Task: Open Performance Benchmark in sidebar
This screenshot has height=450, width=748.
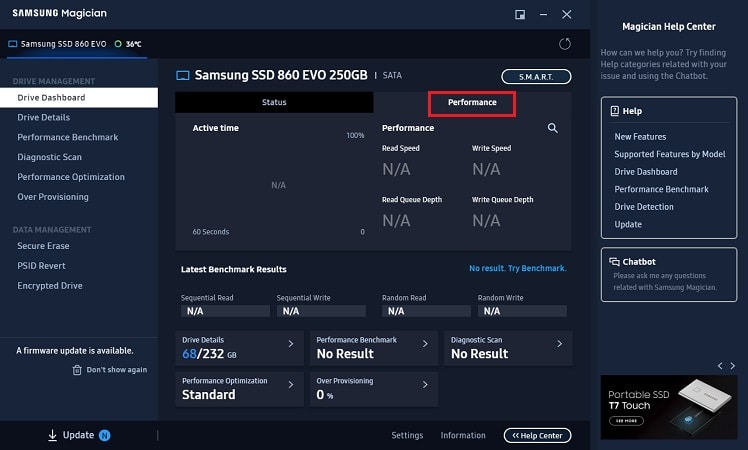Action: point(68,137)
